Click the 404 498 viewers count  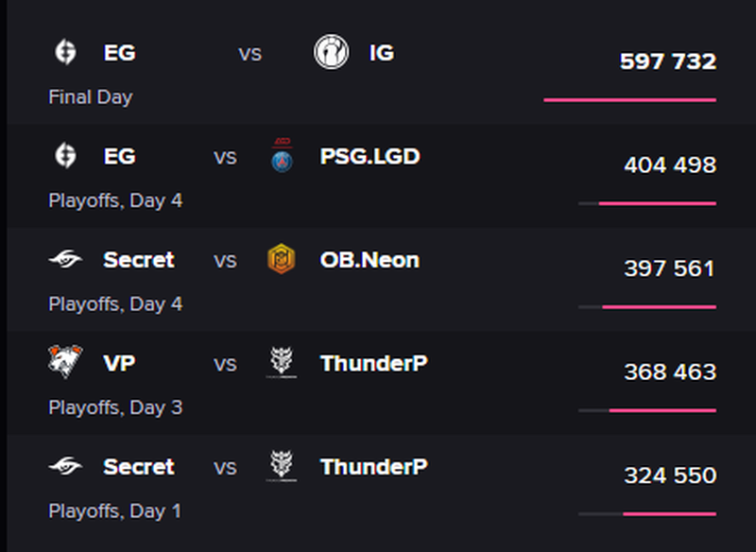[x=670, y=164]
